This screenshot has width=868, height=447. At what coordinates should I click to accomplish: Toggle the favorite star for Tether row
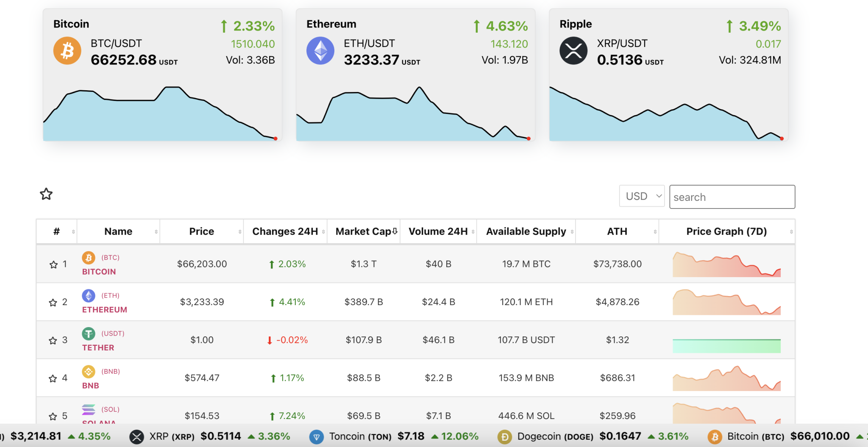53,340
